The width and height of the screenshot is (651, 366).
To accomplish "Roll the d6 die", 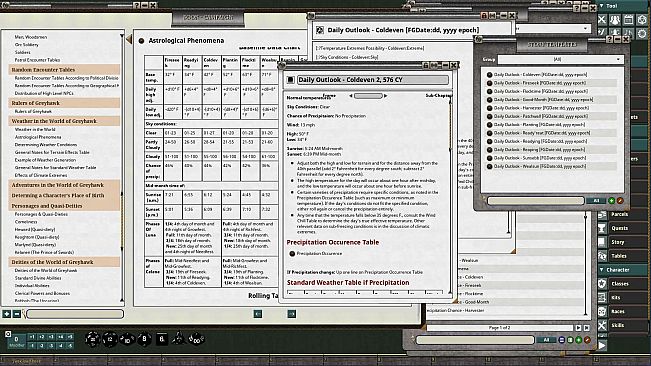I will coord(162,339).
